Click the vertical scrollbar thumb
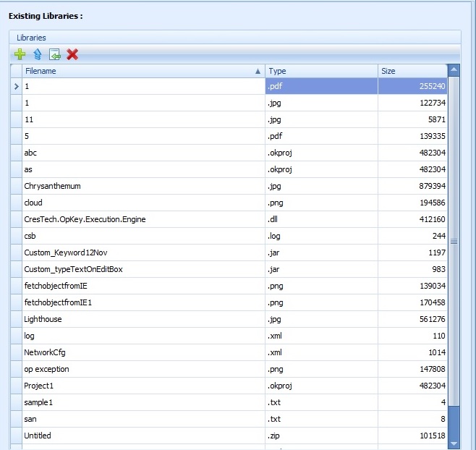 coord(454,242)
